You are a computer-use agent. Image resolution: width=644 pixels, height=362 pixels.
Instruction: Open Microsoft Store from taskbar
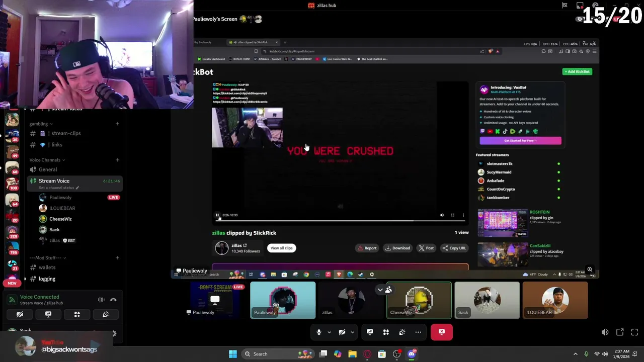(x=382, y=354)
